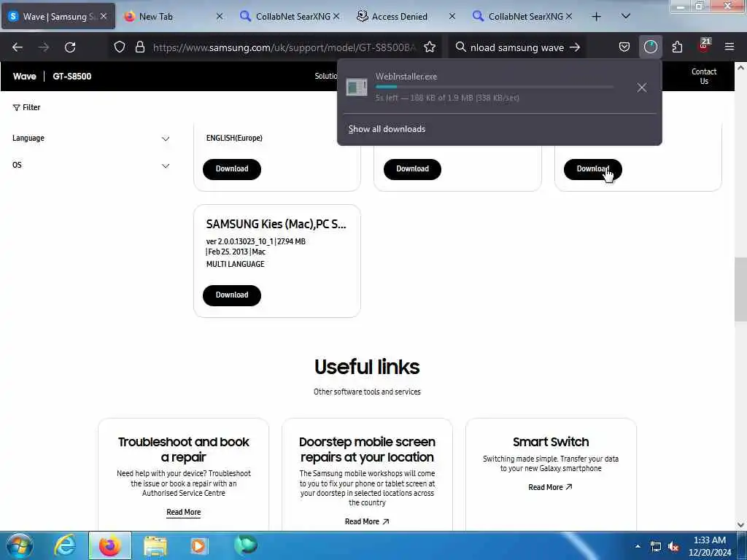Read More about Troubleshoot and book a repair
Screen dimensions: 747x560
click(183, 513)
